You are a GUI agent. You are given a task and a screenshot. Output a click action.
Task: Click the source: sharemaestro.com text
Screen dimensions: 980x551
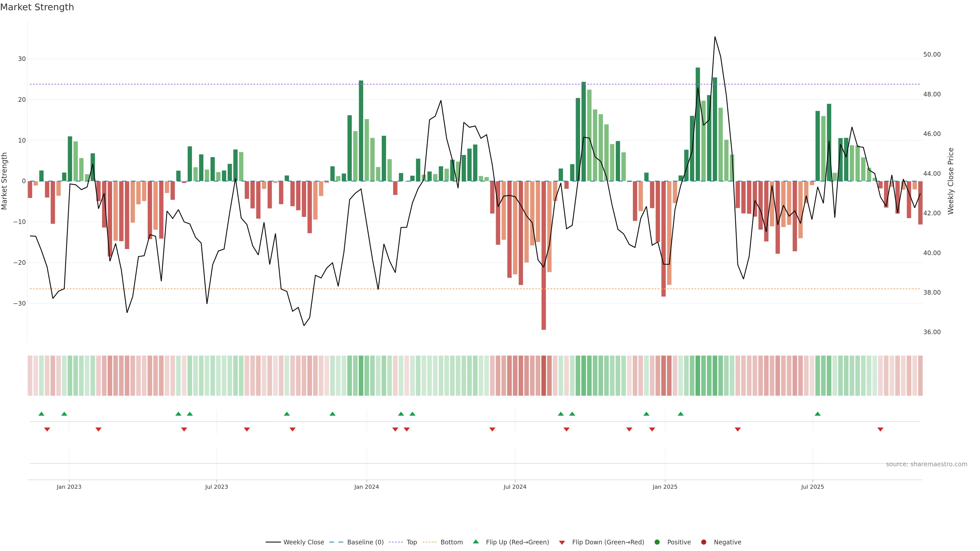tap(926, 464)
